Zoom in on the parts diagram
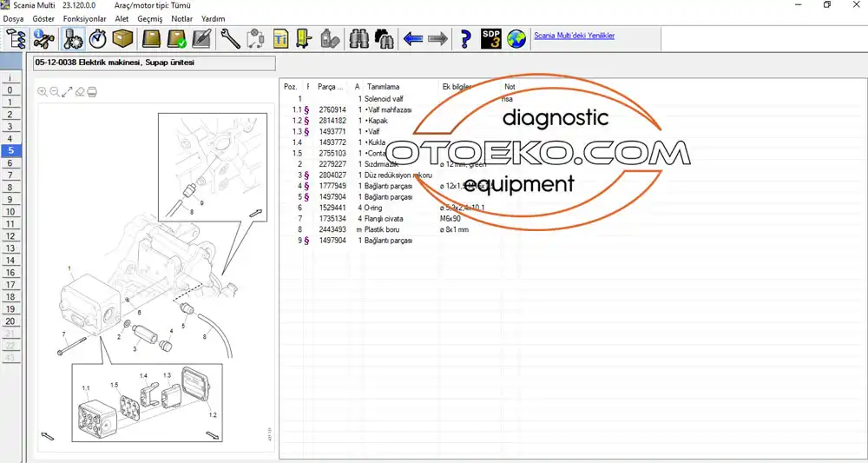This screenshot has height=463, width=868. tap(43, 91)
